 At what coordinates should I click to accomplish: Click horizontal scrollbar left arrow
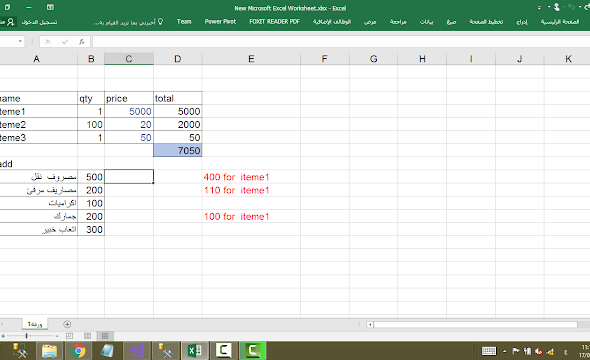(x=370, y=324)
